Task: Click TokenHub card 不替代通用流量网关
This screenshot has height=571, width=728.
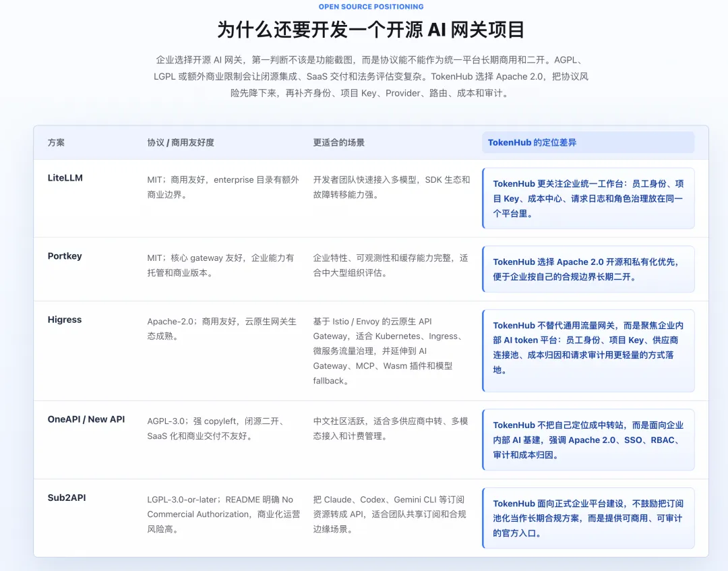Action: coord(588,351)
